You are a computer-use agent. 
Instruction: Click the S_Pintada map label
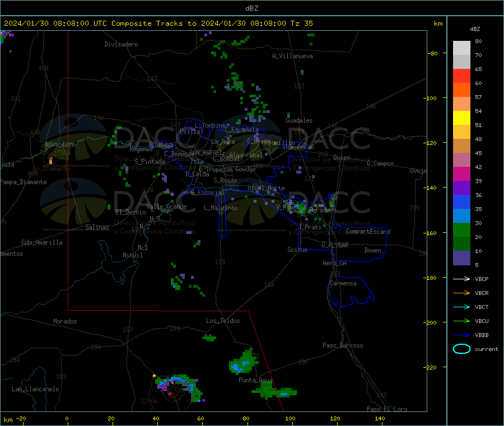point(150,162)
